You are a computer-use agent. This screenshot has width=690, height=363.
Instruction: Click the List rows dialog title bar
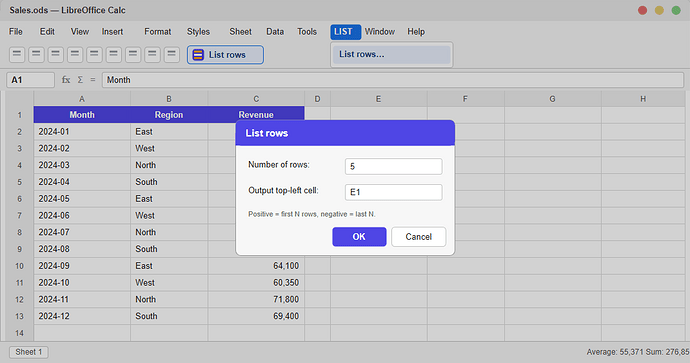pyautogui.click(x=345, y=133)
